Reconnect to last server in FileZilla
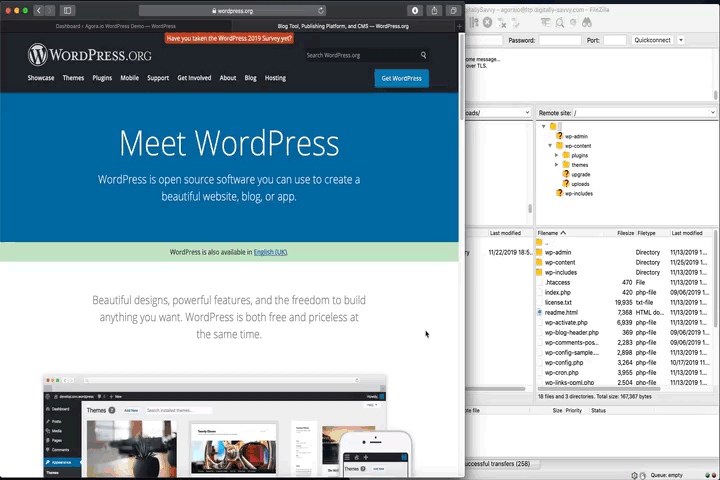The width and height of the screenshot is (720, 480). 516,22
